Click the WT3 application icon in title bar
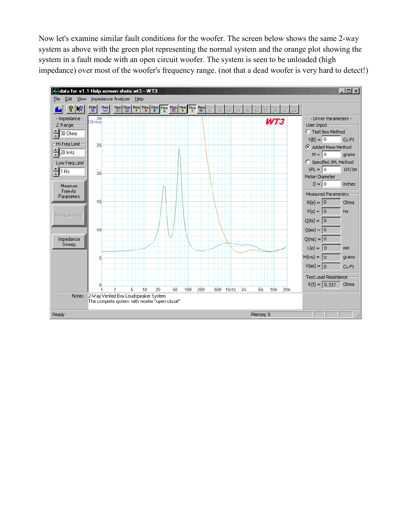 55,91
